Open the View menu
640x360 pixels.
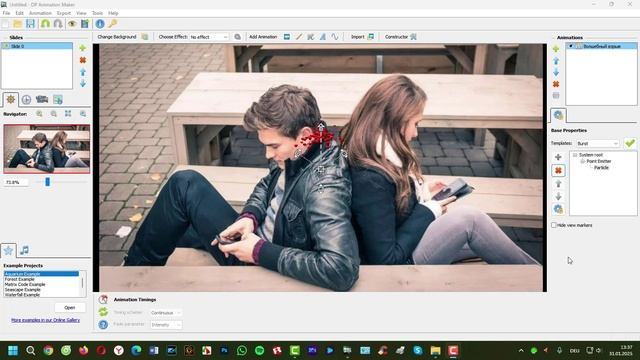(81, 13)
